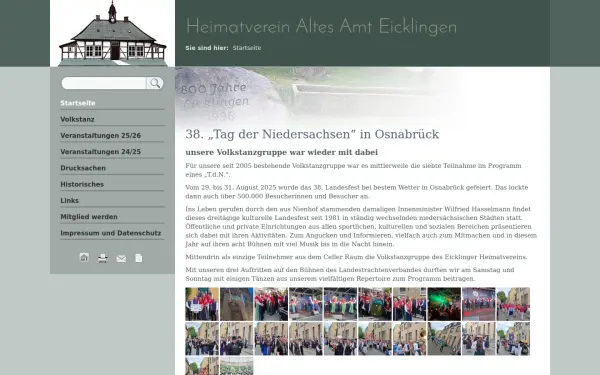The image size is (600, 375).
Task: Click the document sitemap icon
Action: pyautogui.click(x=139, y=258)
